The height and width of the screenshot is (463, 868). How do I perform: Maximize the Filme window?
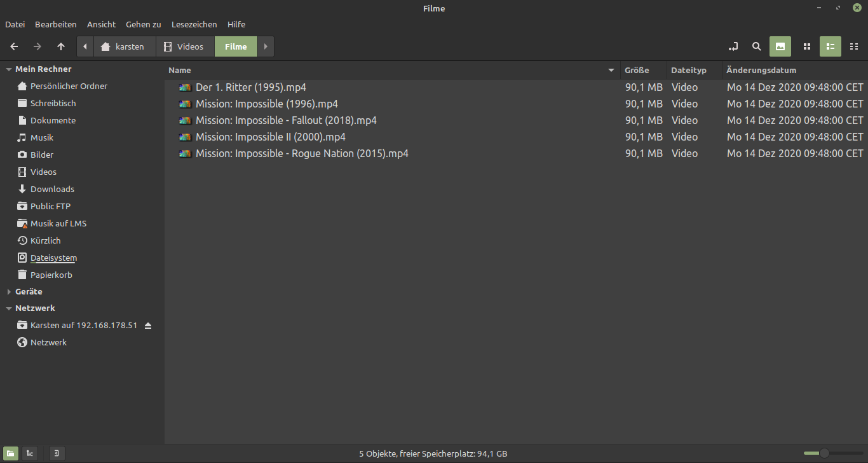point(839,8)
